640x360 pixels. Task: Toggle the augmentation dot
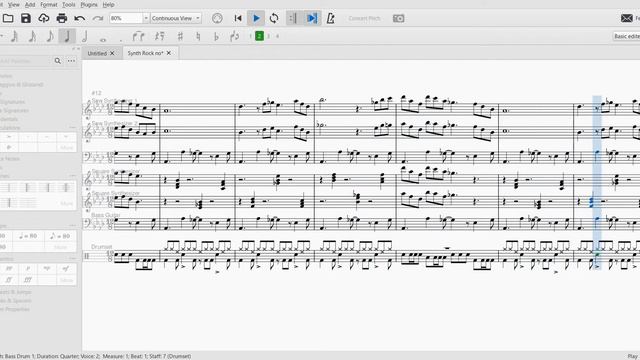pos(121,39)
